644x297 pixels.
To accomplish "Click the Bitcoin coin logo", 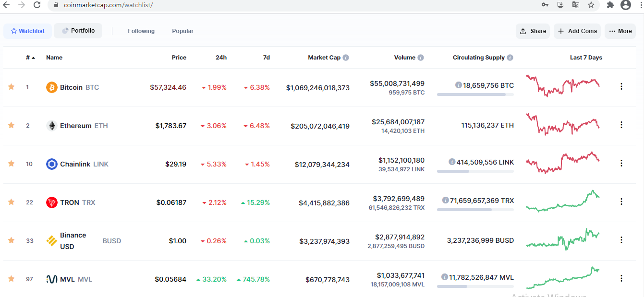I will coord(52,87).
